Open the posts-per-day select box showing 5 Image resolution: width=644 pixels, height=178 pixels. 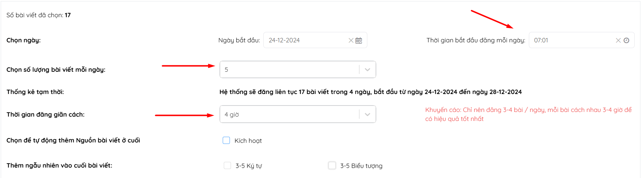pos(298,70)
